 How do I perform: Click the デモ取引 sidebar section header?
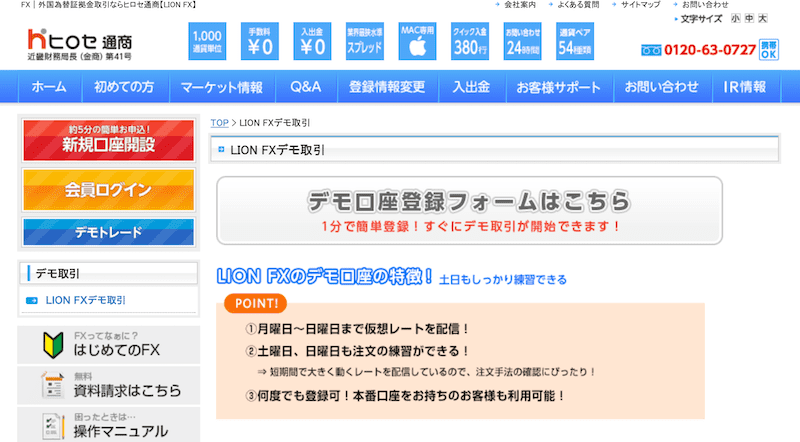pos(109,274)
